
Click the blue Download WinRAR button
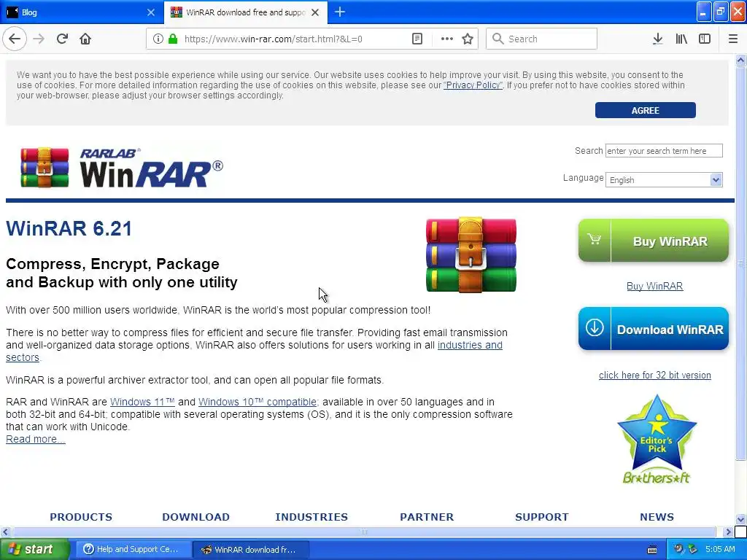pos(653,329)
